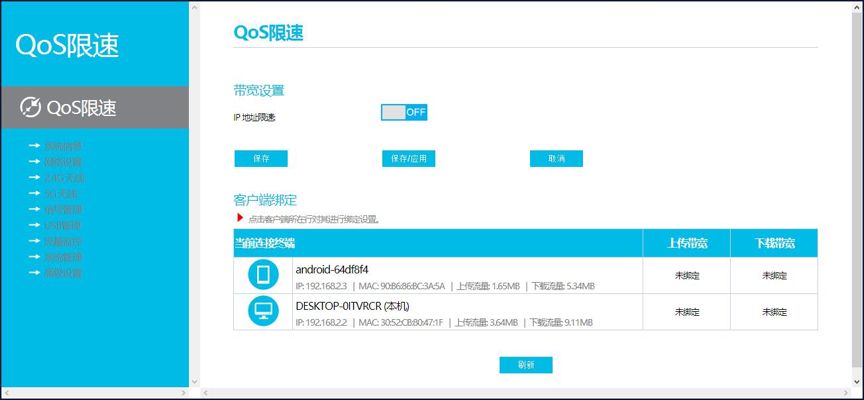Click 上传带宽 未绑定 cell for DESKTOP-0ITVRCR
The height and width of the screenshot is (400, 864).
tap(686, 311)
